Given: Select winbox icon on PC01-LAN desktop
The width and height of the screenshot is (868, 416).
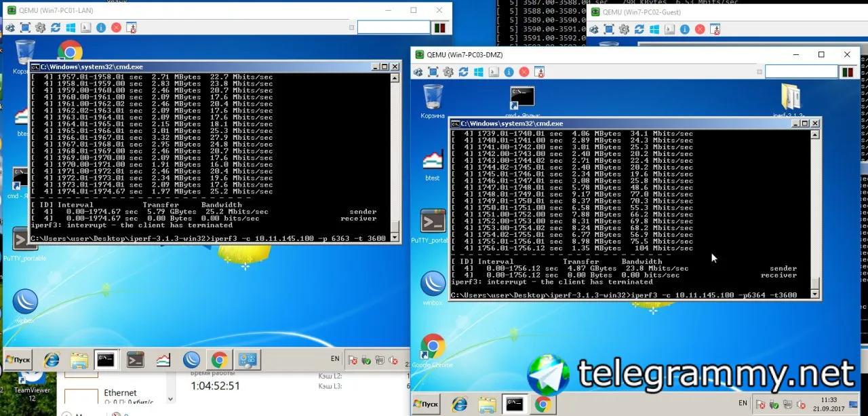Looking at the screenshot, I should click(24, 305).
